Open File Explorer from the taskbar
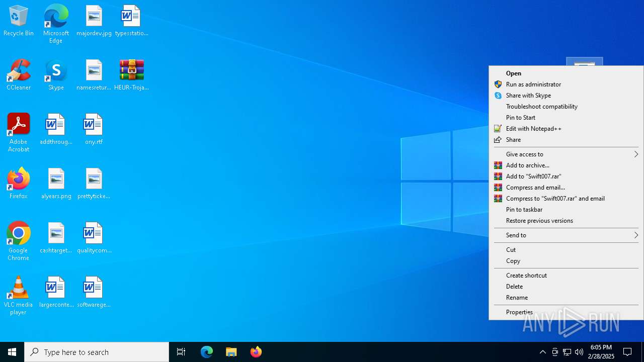Viewport: 644px width, 362px height. point(231,352)
